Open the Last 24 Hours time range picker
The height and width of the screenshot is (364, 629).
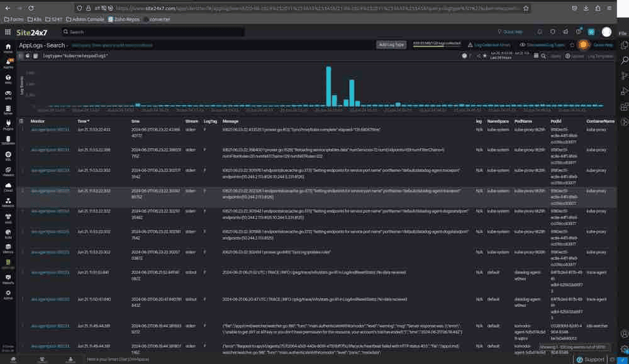(501, 56)
